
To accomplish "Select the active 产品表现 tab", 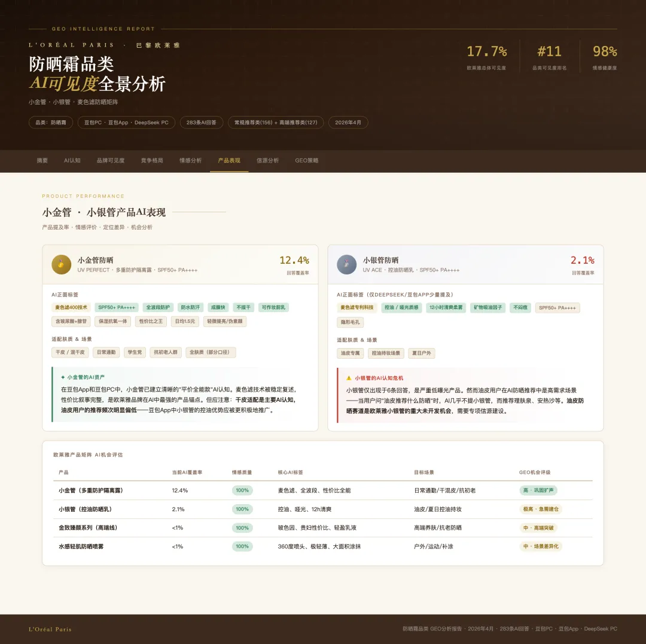I will [229, 161].
